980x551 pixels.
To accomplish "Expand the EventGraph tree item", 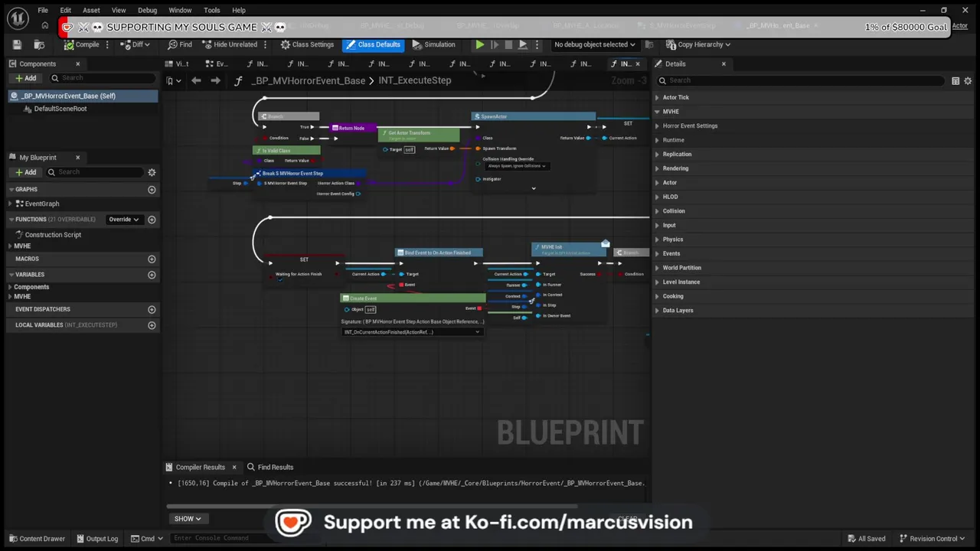I will tap(11, 204).
